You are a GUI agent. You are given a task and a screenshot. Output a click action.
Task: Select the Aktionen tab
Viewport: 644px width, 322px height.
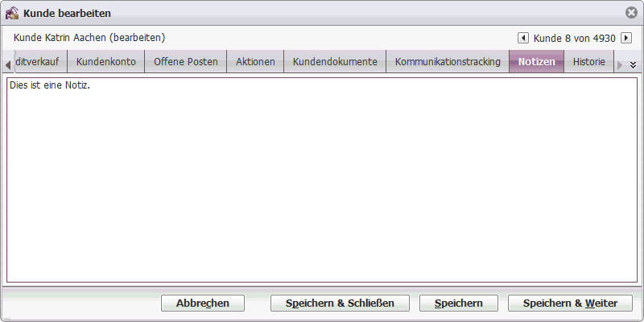coord(255,62)
